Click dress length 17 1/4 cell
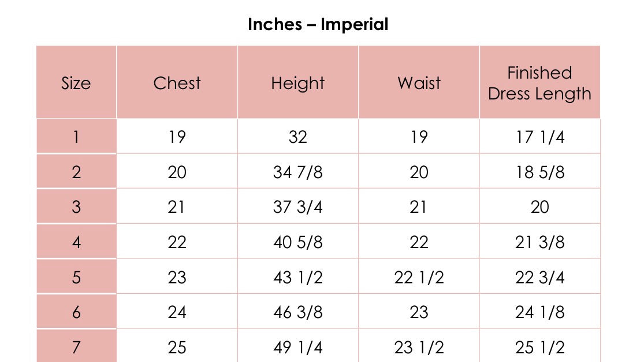This screenshot has height=362, width=644. [539, 137]
